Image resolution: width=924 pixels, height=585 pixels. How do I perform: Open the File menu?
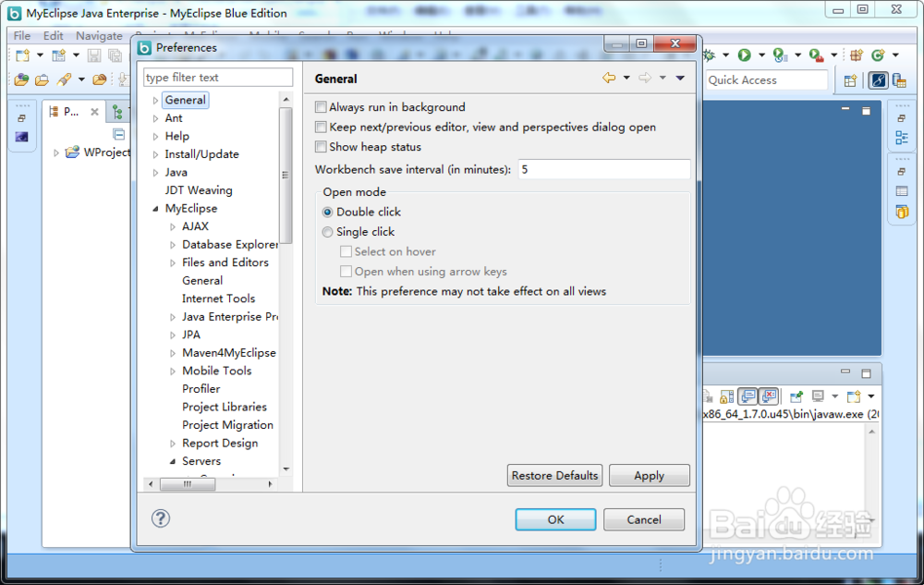click(x=22, y=36)
